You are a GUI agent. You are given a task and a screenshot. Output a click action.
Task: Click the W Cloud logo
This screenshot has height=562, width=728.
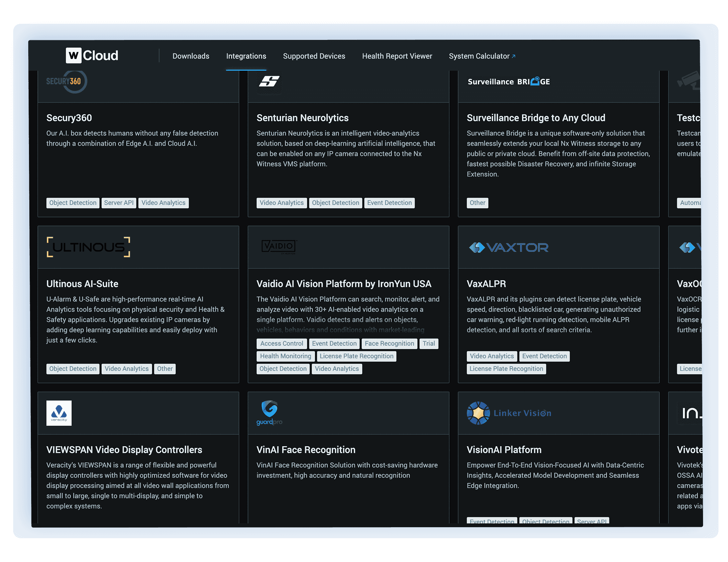tap(92, 56)
